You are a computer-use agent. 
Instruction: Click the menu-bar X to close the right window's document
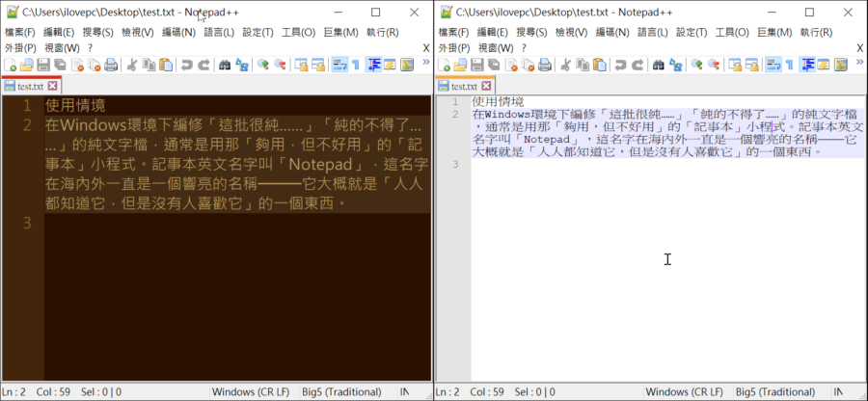click(x=859, y=48)
